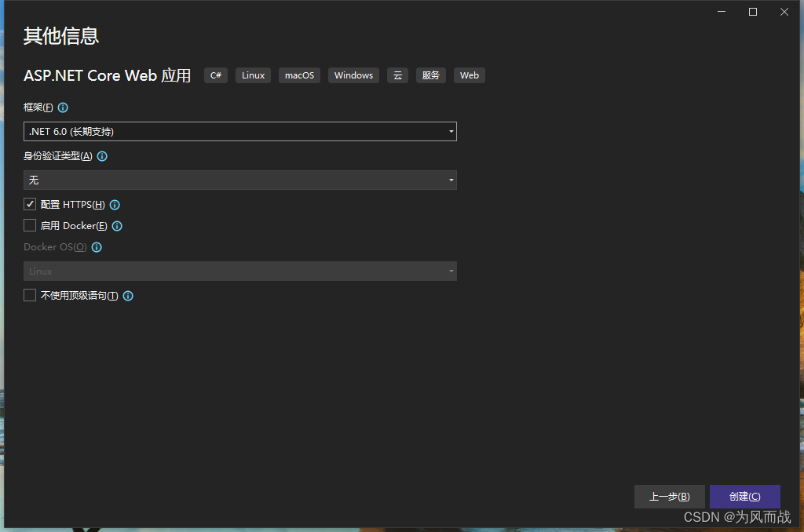Click the info icon next to 启用 Docker(E)

(116, 226)
